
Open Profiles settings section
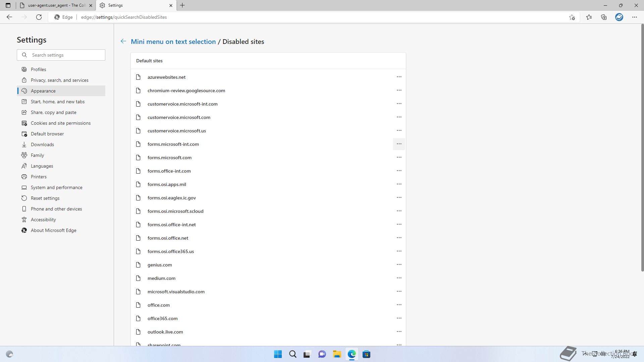tap(61, 69)
